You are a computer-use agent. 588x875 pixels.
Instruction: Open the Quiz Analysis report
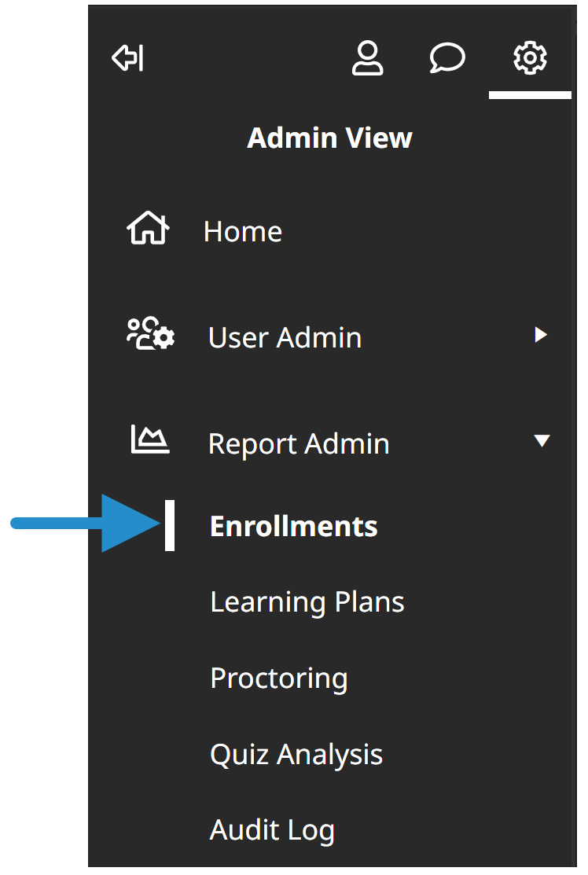296,755
